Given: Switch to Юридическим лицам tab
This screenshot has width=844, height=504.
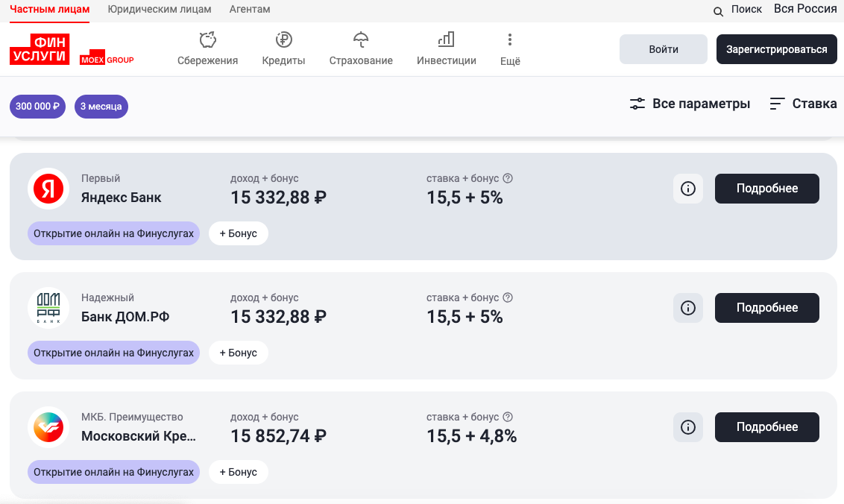Looking at the screenshot, I should pyautogui.click(x=160, y=9).
